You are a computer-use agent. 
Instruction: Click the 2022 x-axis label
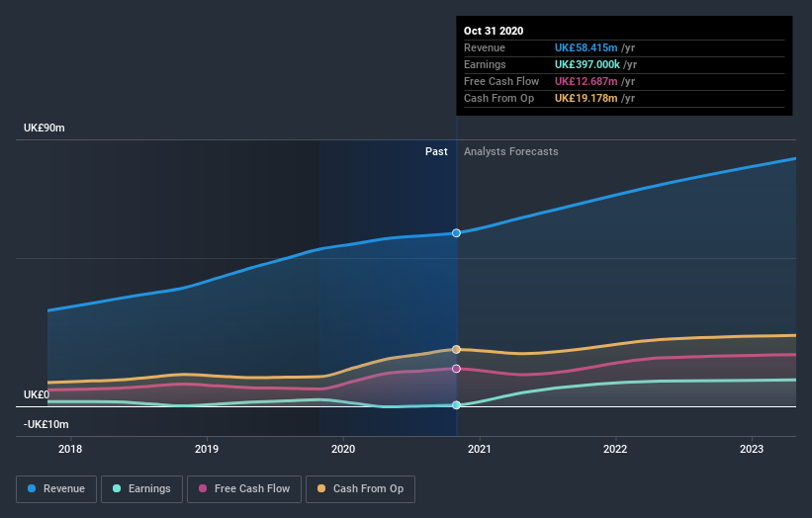[615, 449]
